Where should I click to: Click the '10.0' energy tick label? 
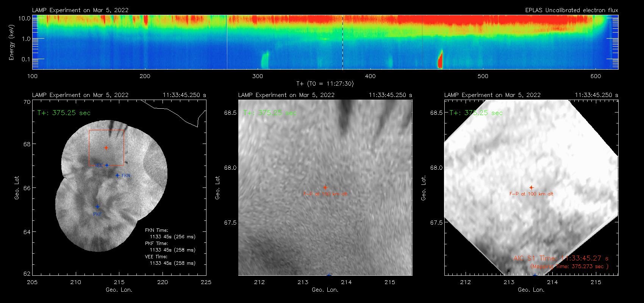tap(25, 18)
